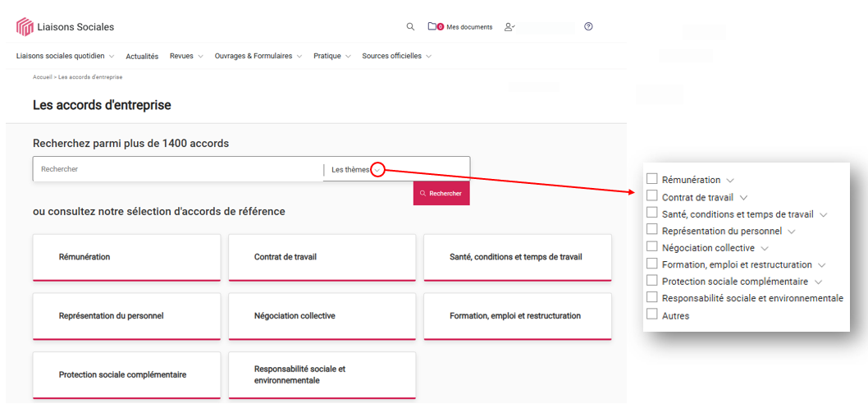Screen dimensions: 868x413
Task: Focus the Rechercher search input field
Action: tap(178, 170)
